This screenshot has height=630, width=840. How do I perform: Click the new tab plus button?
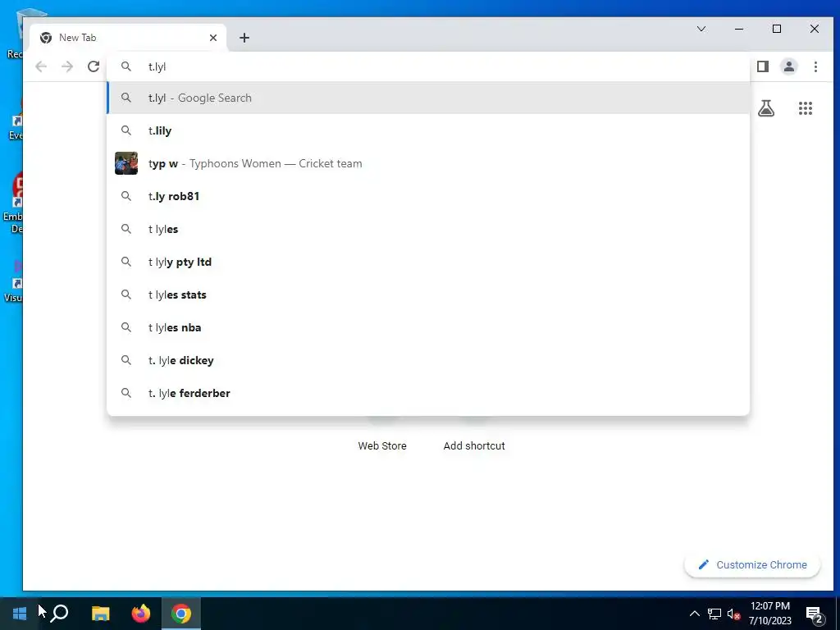pyautogui.click(x=244, y=38)
